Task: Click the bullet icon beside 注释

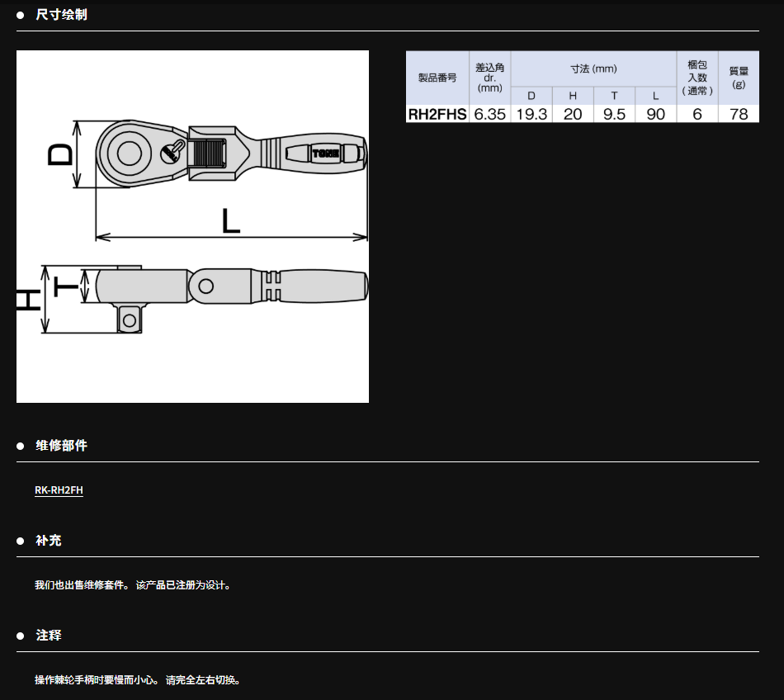Action: pyautogui.click(x=21, y=636)
